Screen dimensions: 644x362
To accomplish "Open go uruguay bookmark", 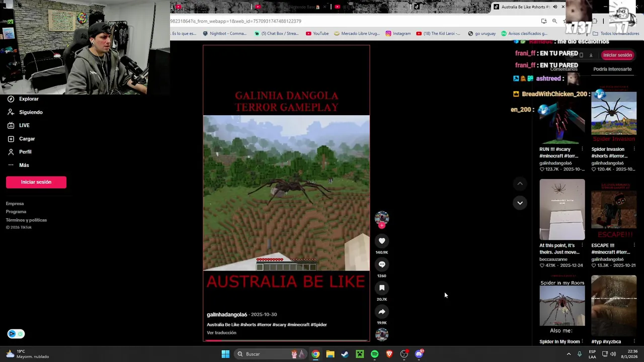I will [x=481, y=34].
